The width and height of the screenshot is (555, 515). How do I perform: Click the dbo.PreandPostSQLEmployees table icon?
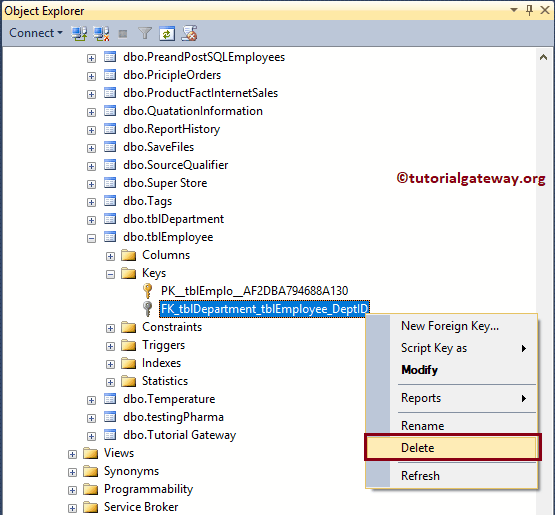click(110, 57)
